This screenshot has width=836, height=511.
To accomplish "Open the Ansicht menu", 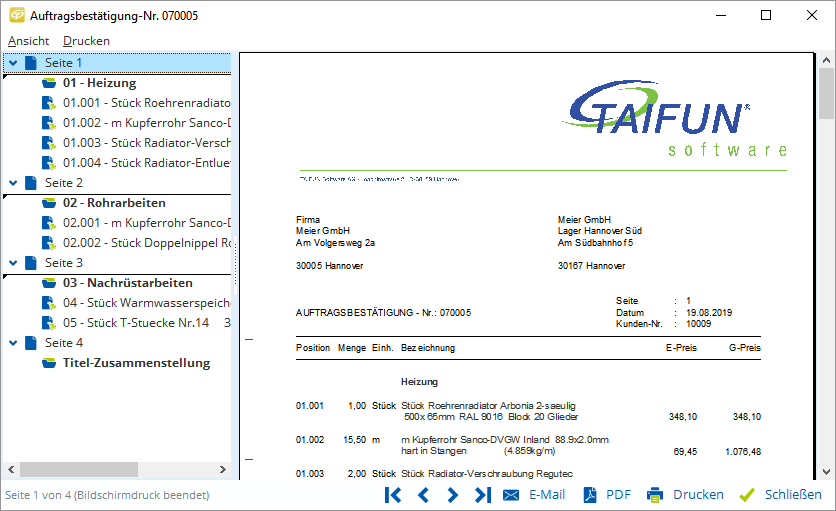I will pos(28,41).
